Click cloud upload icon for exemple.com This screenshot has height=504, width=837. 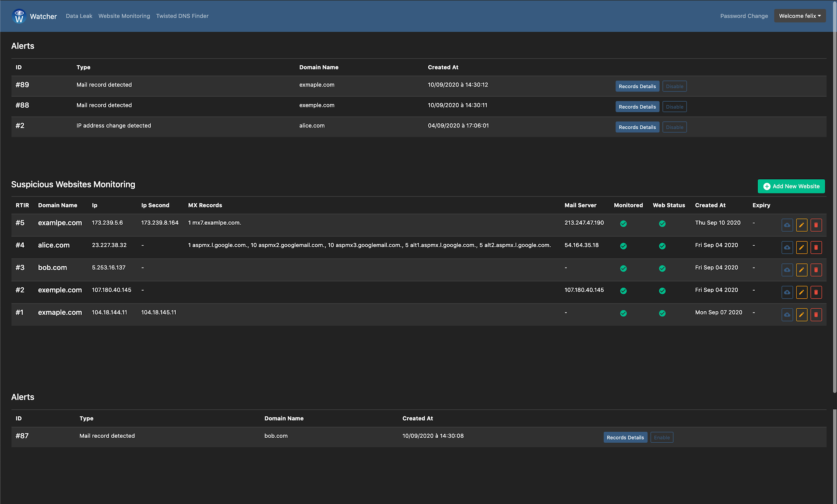[787, 292]
